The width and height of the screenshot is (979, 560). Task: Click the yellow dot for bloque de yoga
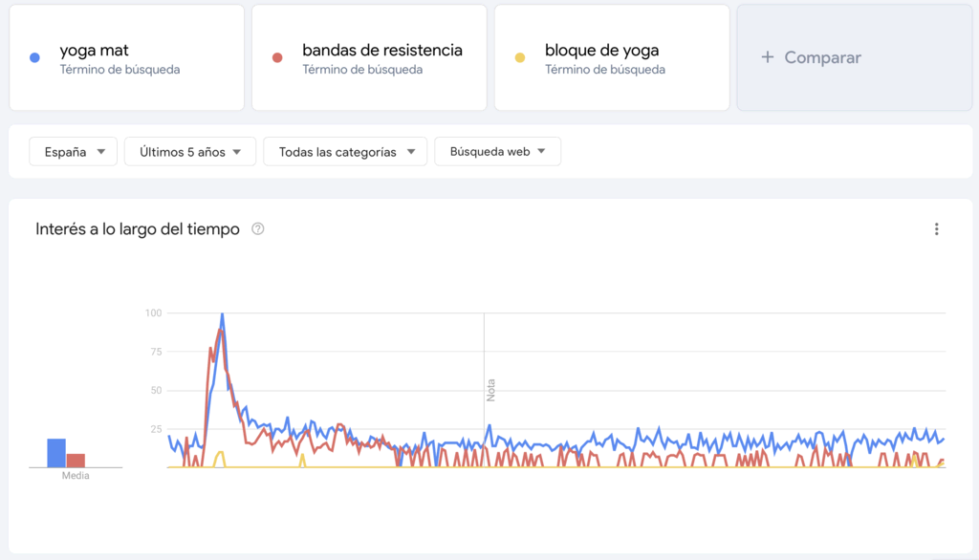(519, 55)
